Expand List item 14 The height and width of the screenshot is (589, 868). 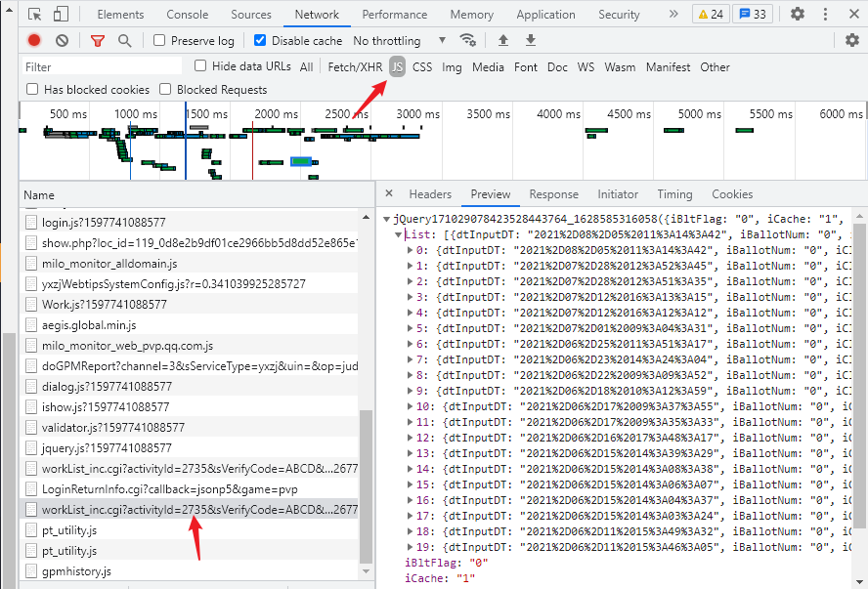pos(411,469)
